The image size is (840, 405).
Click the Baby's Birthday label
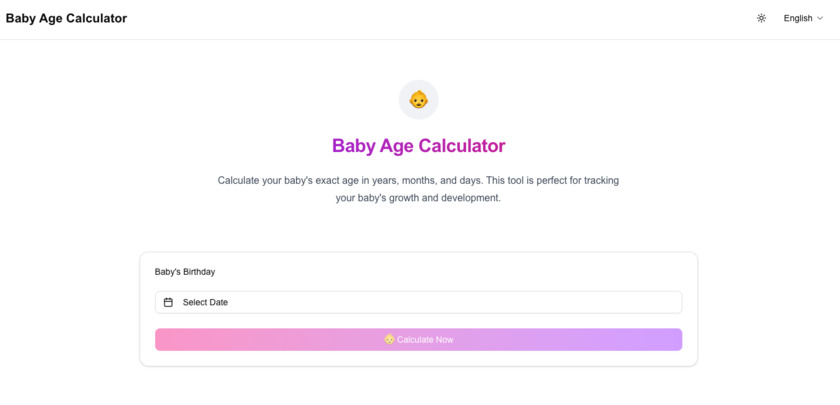pos(185,271)
